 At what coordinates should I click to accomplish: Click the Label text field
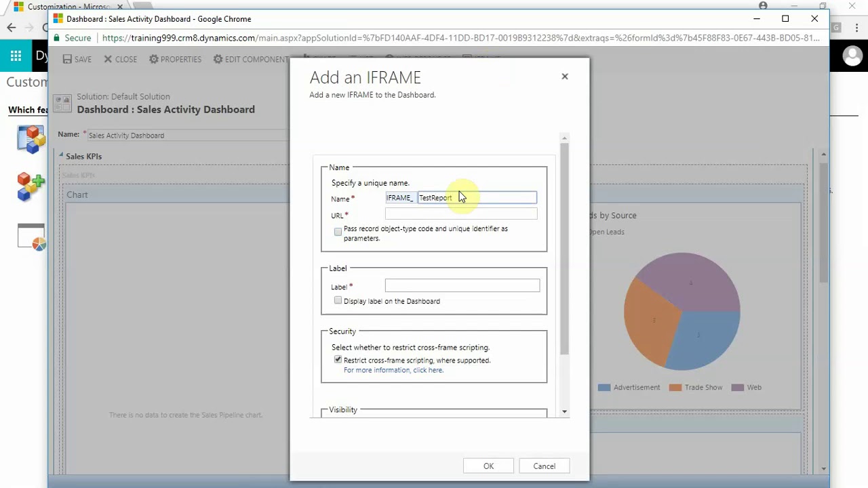point(462,286)
